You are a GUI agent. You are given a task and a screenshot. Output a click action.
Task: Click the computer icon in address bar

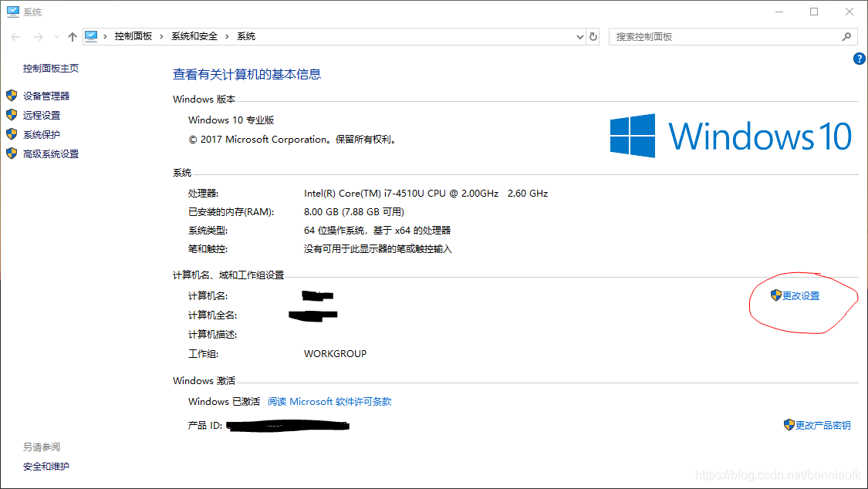tap(91, 36)
